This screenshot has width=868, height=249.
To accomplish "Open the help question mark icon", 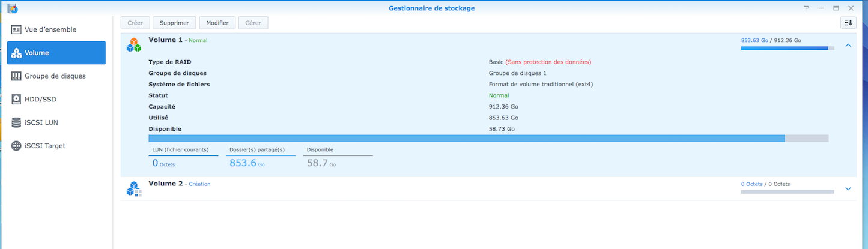I will 807,8.
